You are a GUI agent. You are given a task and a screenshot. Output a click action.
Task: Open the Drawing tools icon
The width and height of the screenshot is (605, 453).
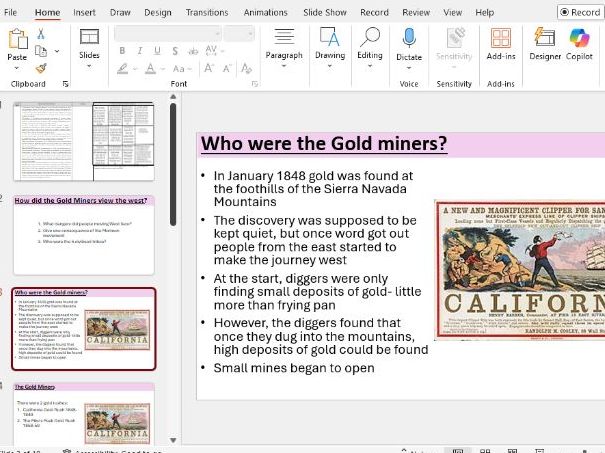(330, 37)
